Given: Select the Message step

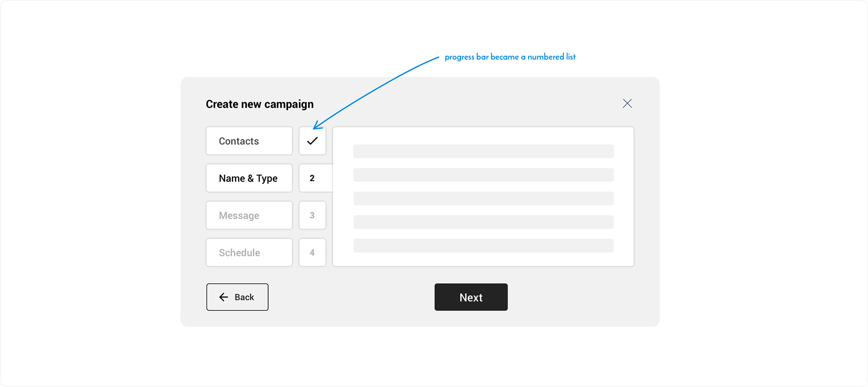Looking at the screenshot, I should (x=249, y=215).
